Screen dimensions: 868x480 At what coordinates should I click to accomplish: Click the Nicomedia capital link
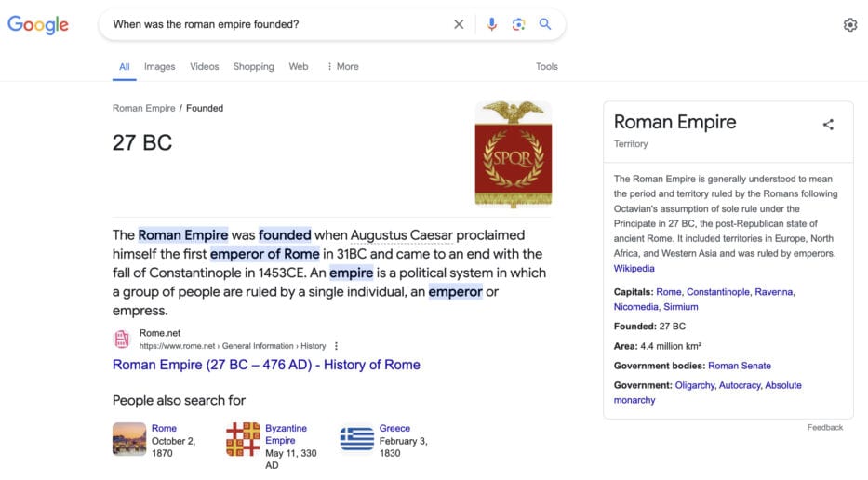tap(636, 307)
